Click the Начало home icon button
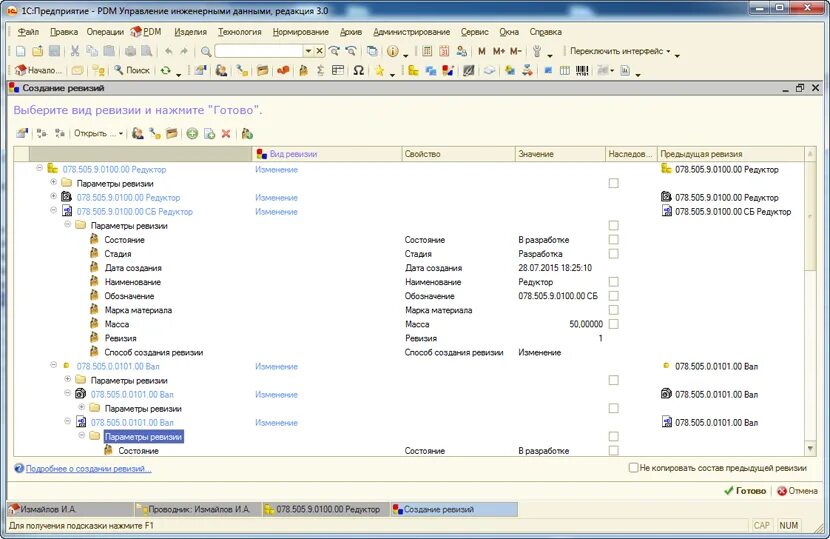This screenshot has height=539, width=830. click(x=38, y=70)
